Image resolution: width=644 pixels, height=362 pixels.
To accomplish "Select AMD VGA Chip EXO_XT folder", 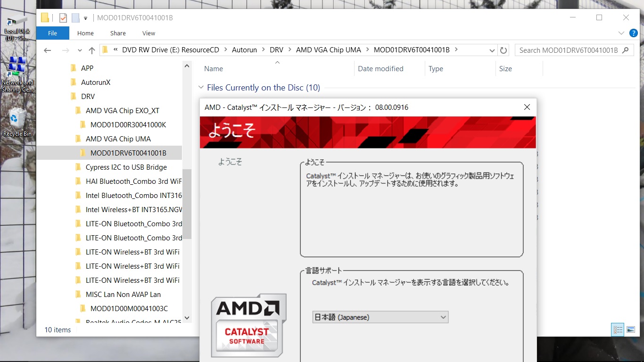I will point(123,110).
